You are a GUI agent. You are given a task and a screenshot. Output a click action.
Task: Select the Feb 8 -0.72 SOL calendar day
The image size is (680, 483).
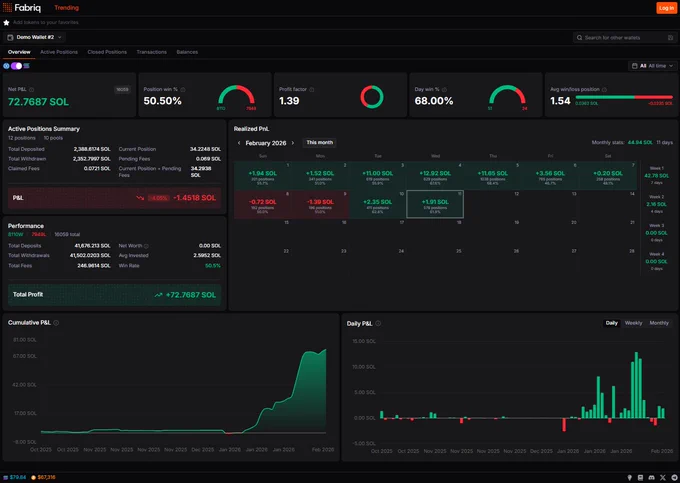262,204
